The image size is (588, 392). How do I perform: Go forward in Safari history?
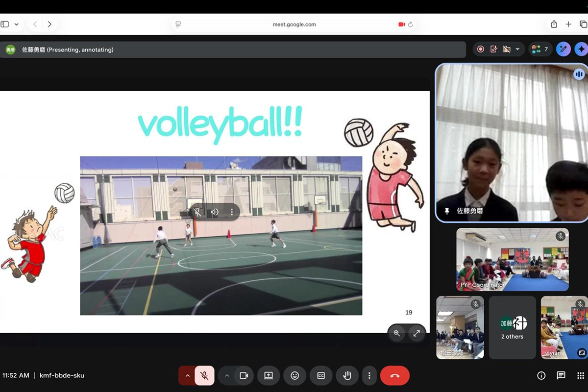49,24
